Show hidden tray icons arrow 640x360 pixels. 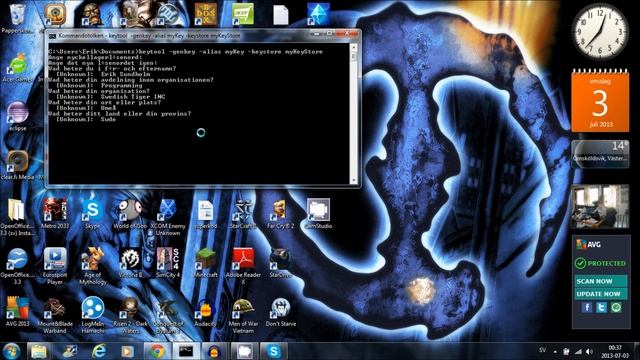pos(555,351)
